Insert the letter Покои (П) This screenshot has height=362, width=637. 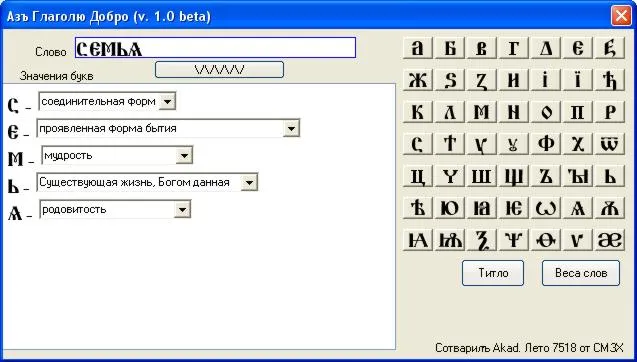click(x=578, y=112)
